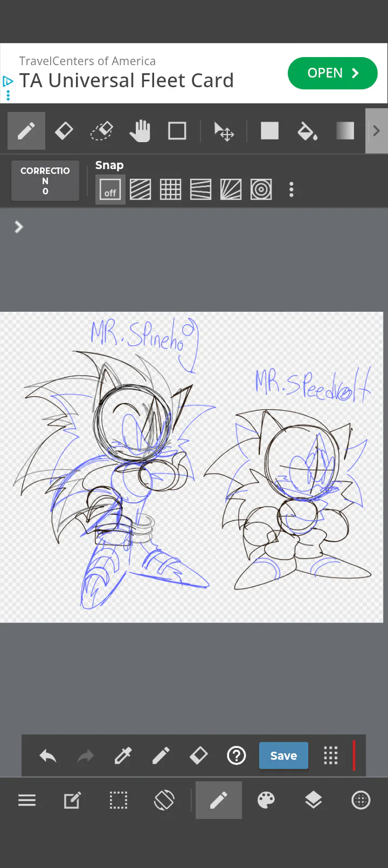Open the help question mark
The image size is (388, 868).
point(237,756)
